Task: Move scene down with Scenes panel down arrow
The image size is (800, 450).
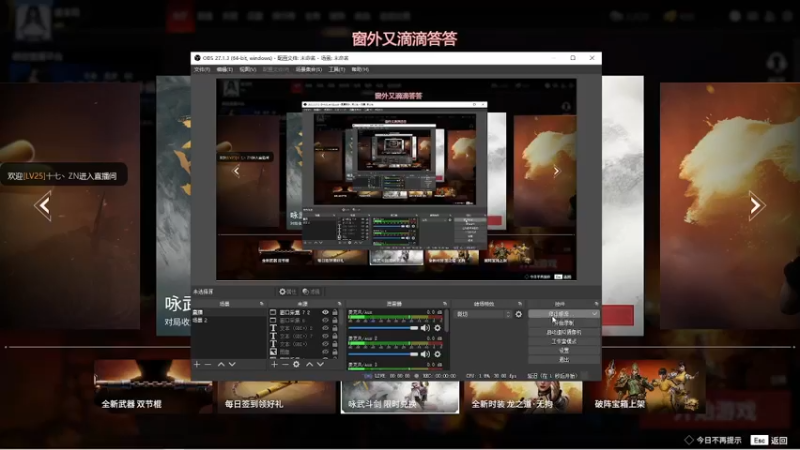Action: [x=232, y=364]
